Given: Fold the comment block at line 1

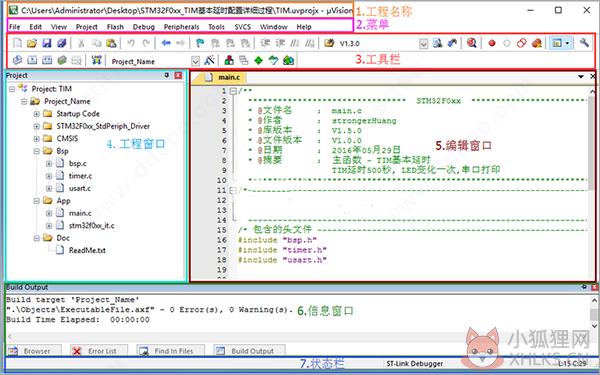Looking at the screenshot, I should click(x=233, y=91).
